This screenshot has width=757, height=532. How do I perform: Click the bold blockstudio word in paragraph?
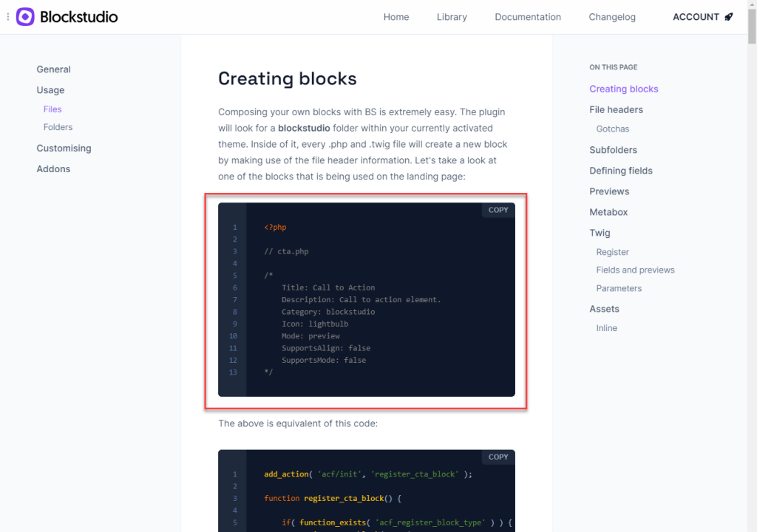[304, 128]
